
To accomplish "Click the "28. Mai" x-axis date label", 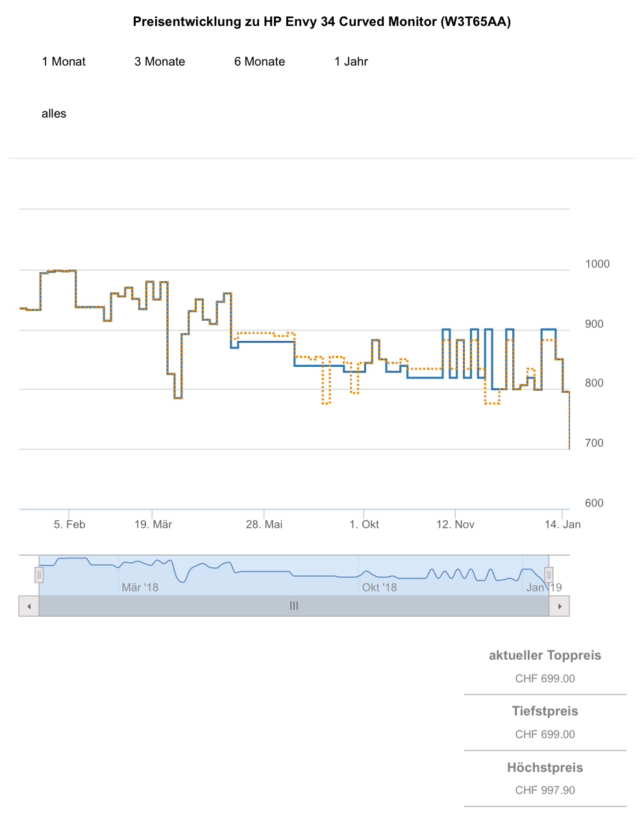I will coord(264,525).
